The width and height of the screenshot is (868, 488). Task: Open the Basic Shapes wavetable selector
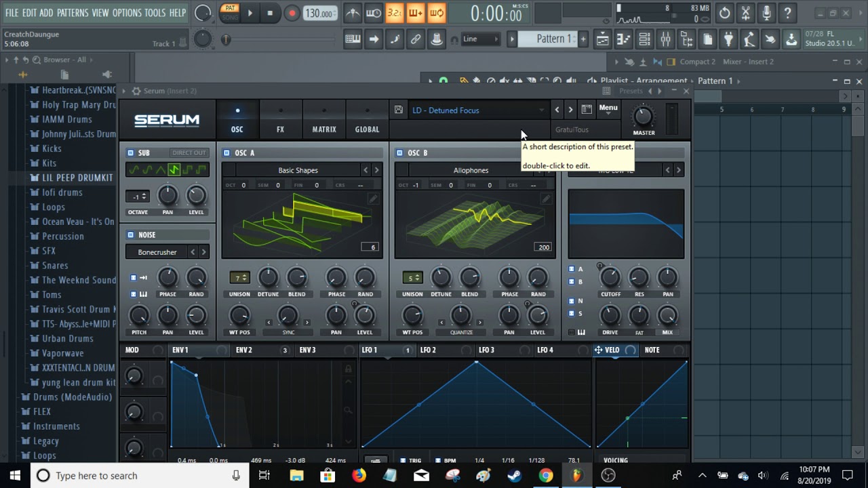click(x=298, y=170)
